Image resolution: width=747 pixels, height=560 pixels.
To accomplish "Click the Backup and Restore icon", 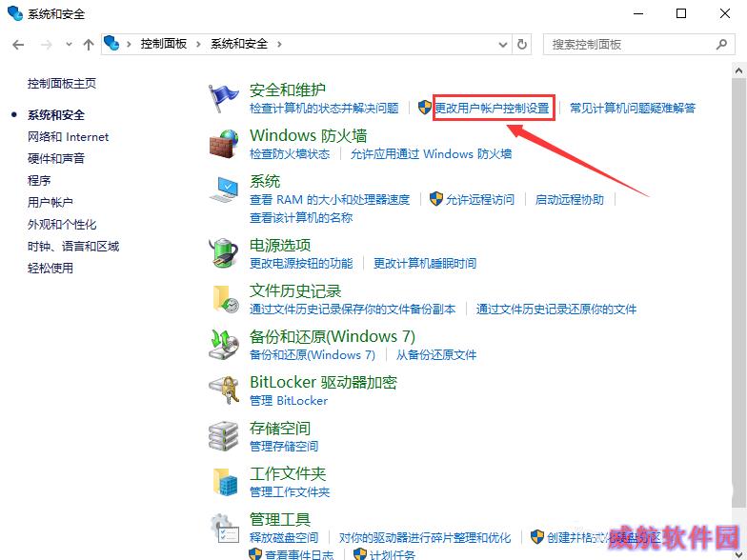I will click(x=223, y=345).
